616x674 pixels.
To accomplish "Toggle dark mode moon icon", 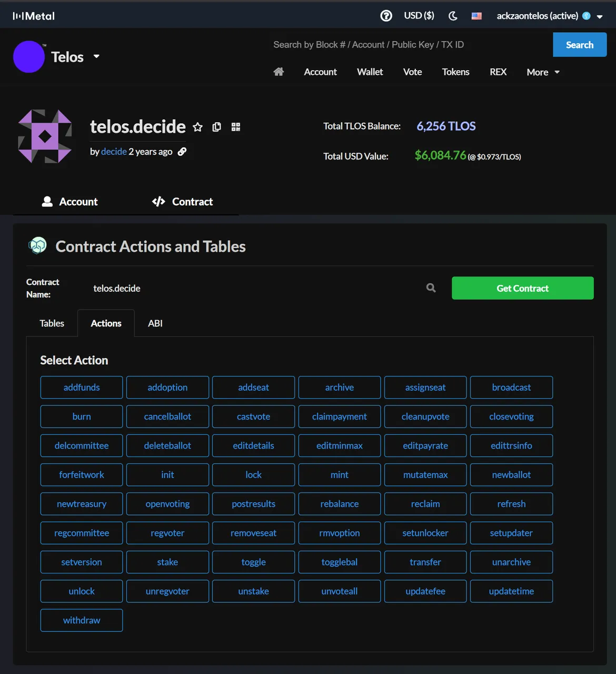I will pyautogui.click(x=453, y=16).
